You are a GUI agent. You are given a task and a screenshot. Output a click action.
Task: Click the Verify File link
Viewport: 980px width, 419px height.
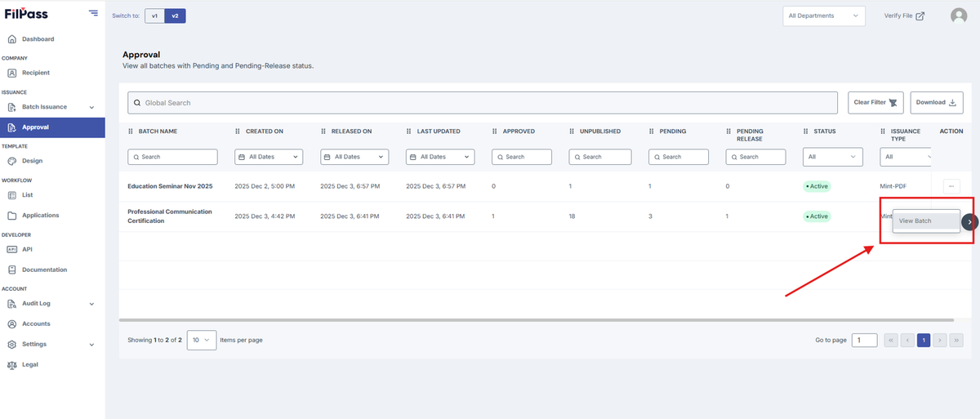(x=904, y=16)
